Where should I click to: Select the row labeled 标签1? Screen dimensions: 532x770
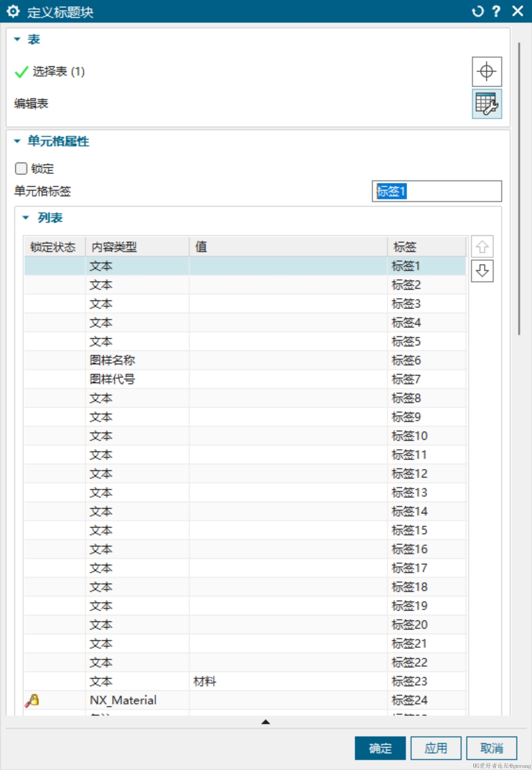point(245,266)
